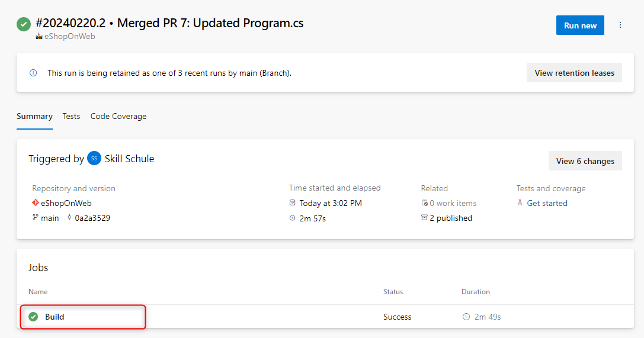Click Get started tests link
644x338 pixels.
point(547,203)
